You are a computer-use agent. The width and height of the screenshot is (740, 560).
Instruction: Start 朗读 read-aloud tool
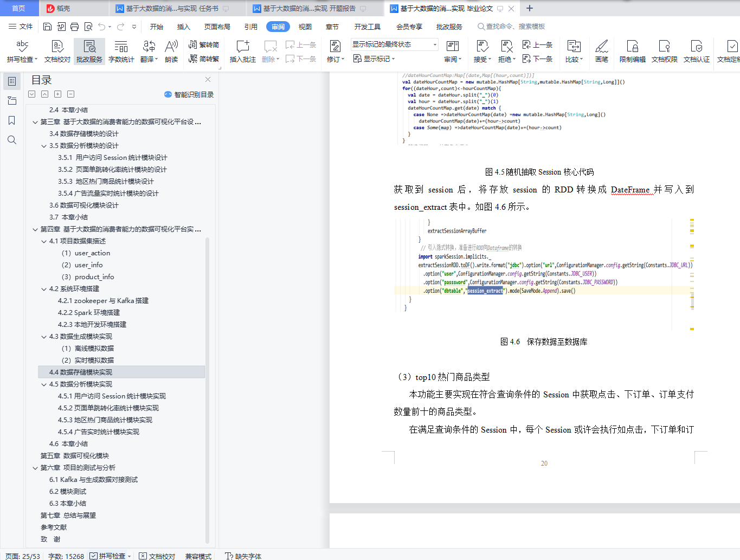pyautogui.click(x=171, y=51)
